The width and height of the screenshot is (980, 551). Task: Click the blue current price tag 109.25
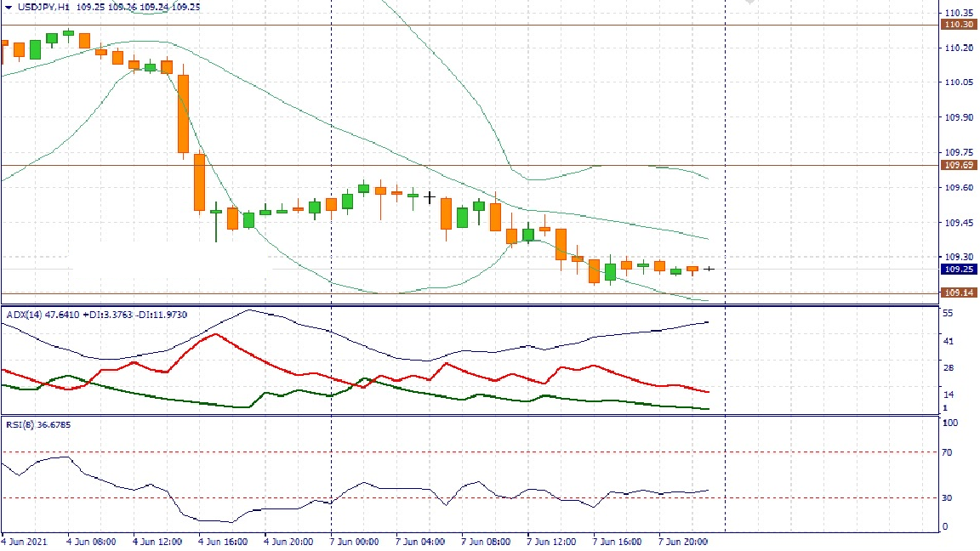click(x=959, y=269)
